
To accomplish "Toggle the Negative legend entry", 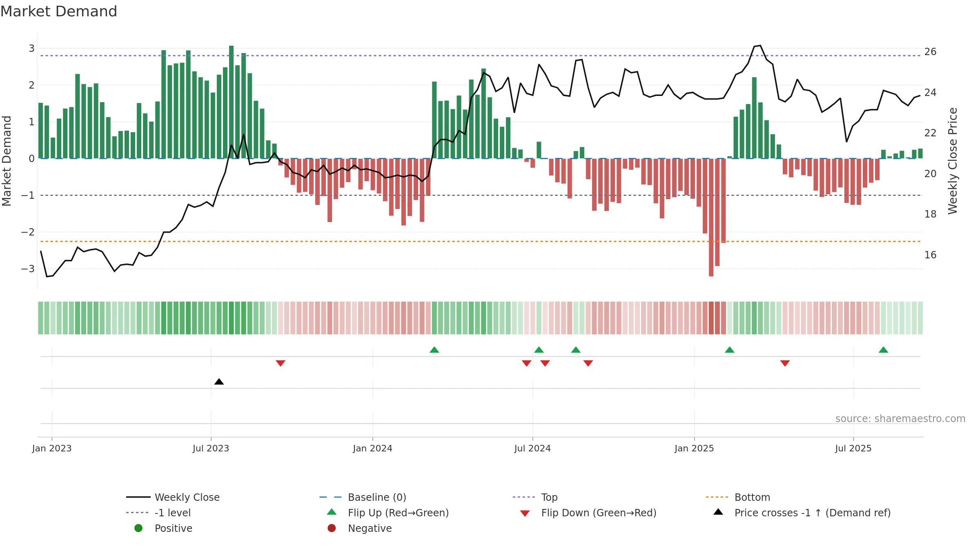I will pyautogui.click(x=359, y=528).
